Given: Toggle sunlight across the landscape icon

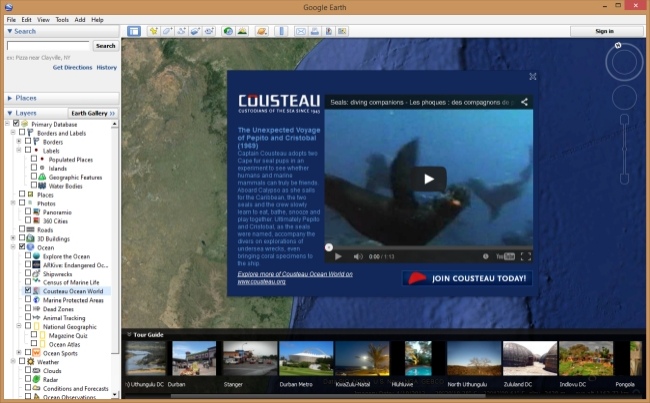Looking at the screenshot, I should click(242, 31).
